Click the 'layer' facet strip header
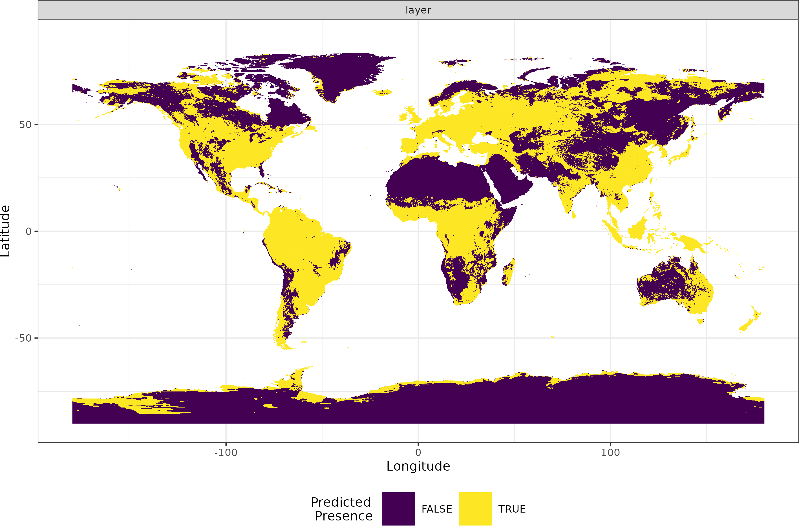Image resolution: width=799 pixels, height=532 pixels. (x=418, y=10)
